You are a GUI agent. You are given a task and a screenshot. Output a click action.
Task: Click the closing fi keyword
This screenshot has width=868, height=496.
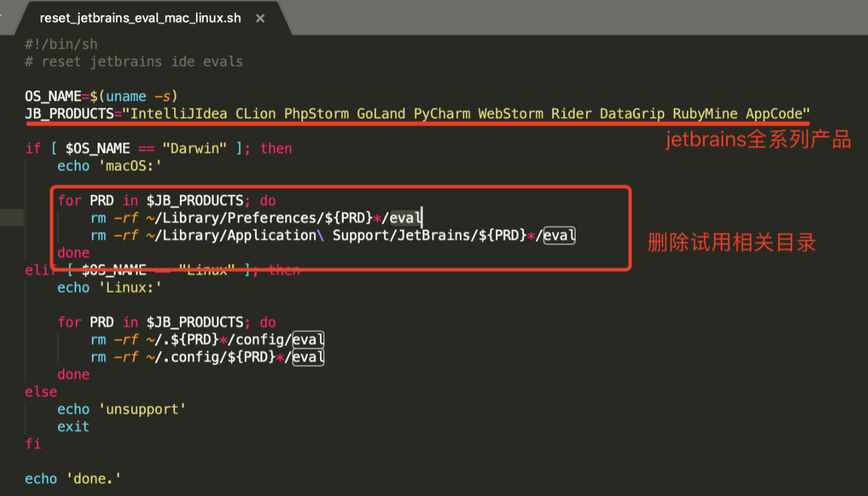[x=33, y=443]
